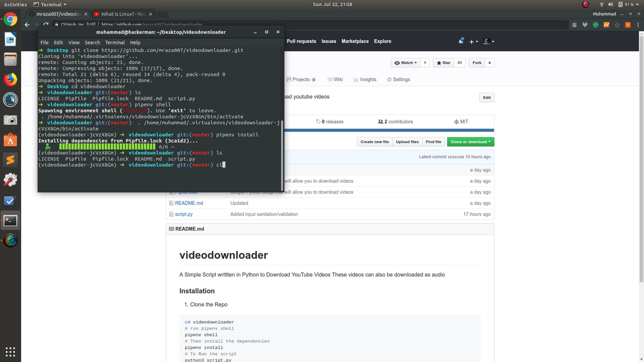Click Edit beside the repository description
The height and width of the screenshot is (362, 644).
pos(487,98)
